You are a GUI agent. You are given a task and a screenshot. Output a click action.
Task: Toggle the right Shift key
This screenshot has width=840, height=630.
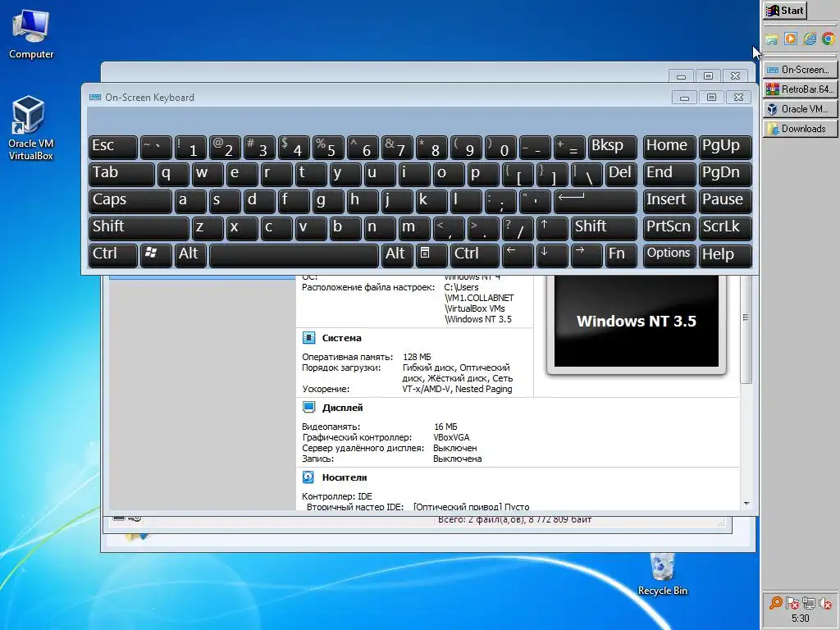point(604,228)
